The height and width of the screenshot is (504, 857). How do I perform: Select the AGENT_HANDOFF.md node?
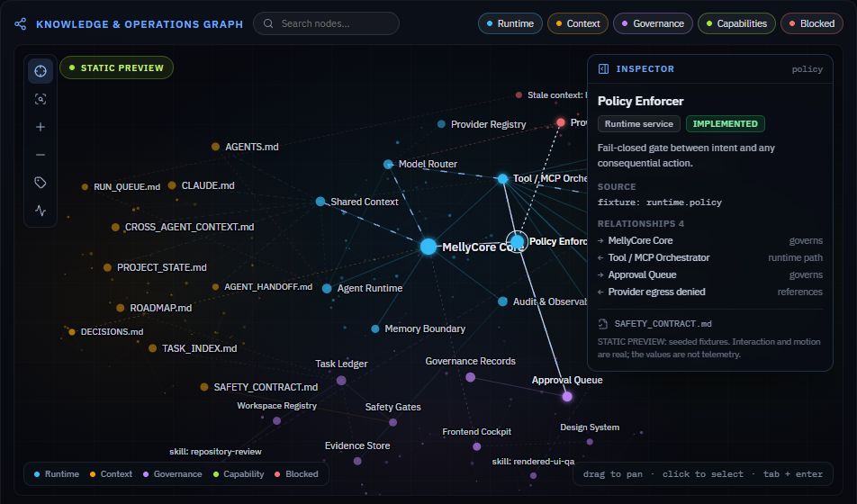(215, 287)
